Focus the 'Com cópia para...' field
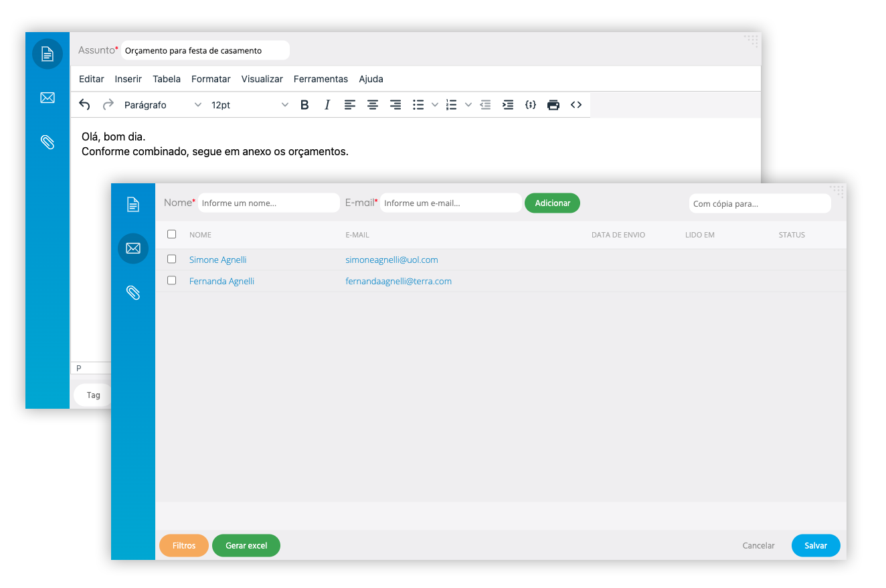 (760, 204)
